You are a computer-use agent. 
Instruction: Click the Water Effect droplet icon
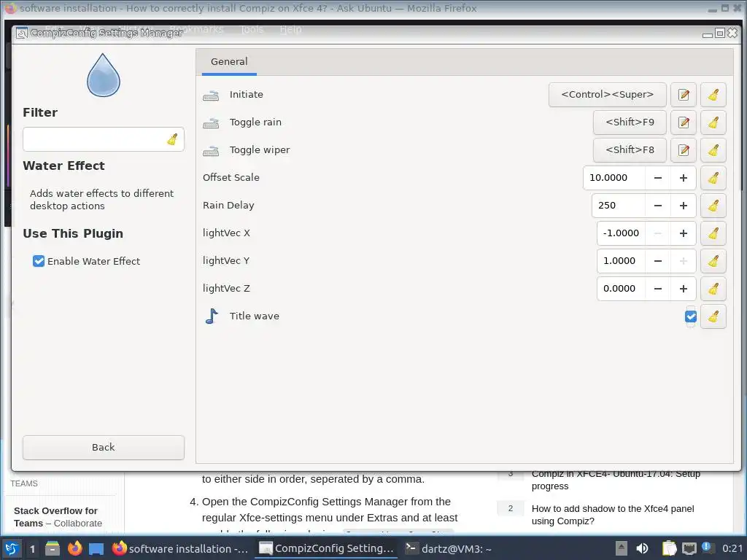[x=104, y=75]
